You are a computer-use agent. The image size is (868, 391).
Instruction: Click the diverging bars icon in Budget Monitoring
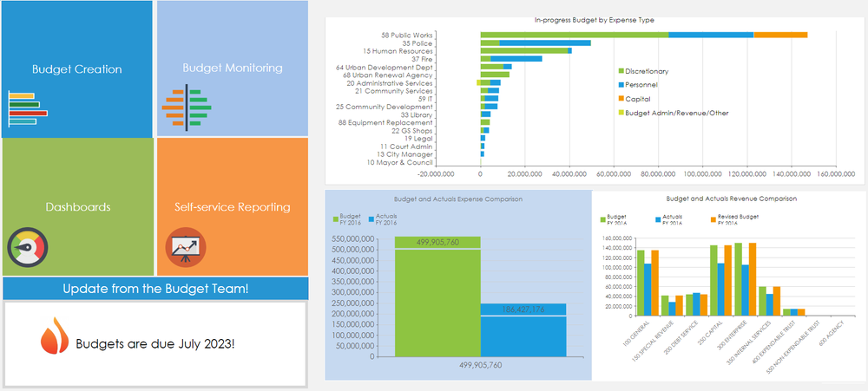[187, 108]
